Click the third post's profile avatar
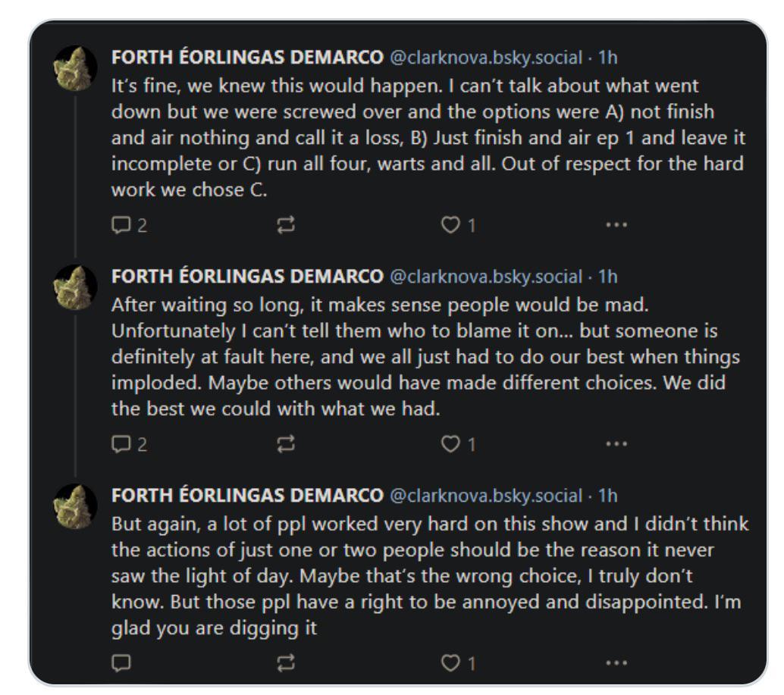This screenshot has width=784, height=695. click(x=75, y=507)
